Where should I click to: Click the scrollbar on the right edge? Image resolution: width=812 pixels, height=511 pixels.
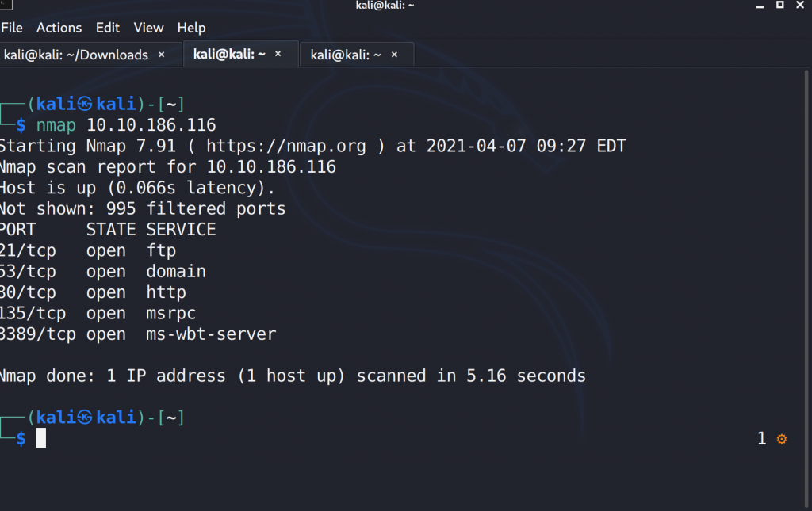click(808, 238)
